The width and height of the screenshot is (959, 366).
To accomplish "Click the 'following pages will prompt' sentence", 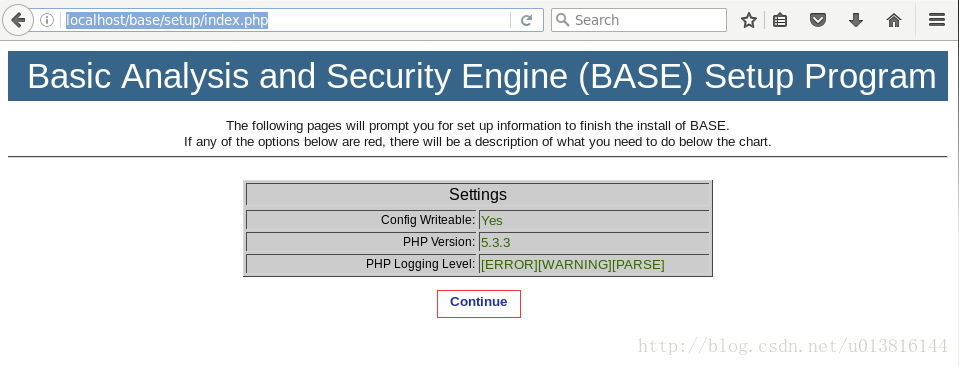I will (478, 126).
